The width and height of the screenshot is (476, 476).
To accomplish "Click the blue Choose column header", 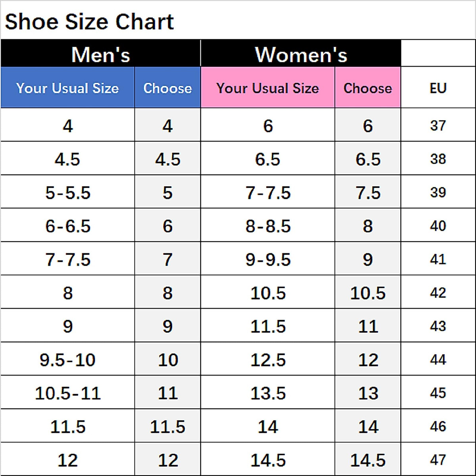I will (x=167, y=88).
